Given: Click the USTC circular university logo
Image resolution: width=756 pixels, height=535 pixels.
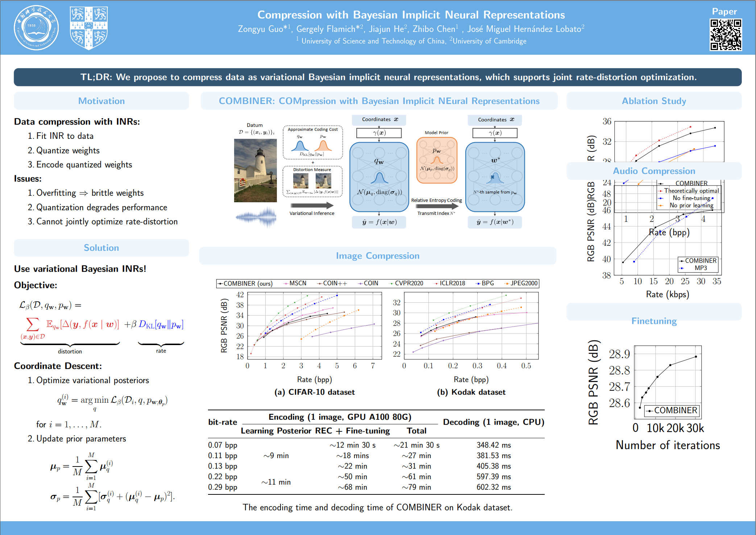Looking at the screenshot, I should pyautogui.click(x=36, y=28).
